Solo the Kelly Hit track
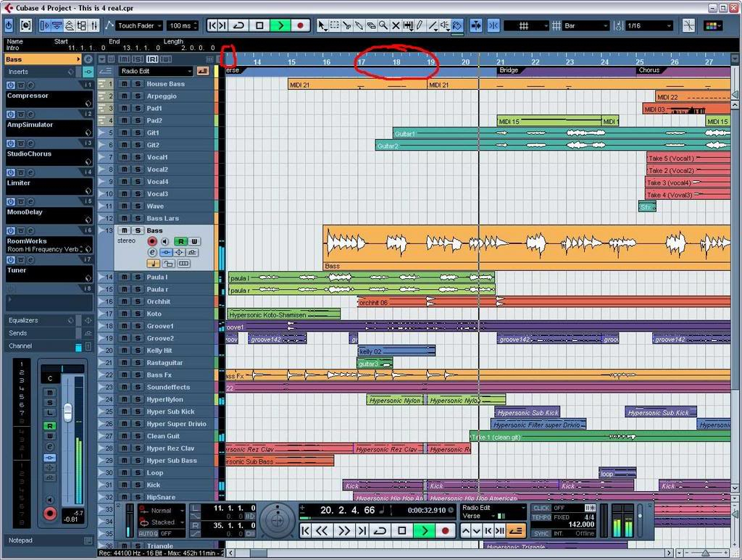This screenshot has width=742, height=560. (x=136, y=351)
